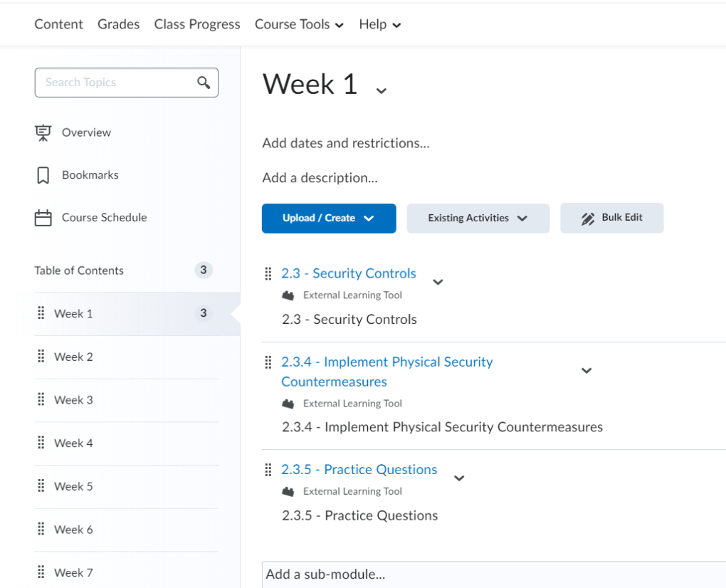726x588 pixels.
Task: Click the Bookmarks icon in sidebar
Action: click(x=43, y=175)
